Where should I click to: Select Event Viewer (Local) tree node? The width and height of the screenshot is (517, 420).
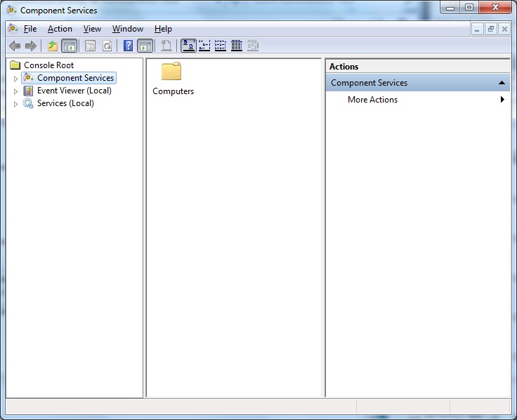74,91
